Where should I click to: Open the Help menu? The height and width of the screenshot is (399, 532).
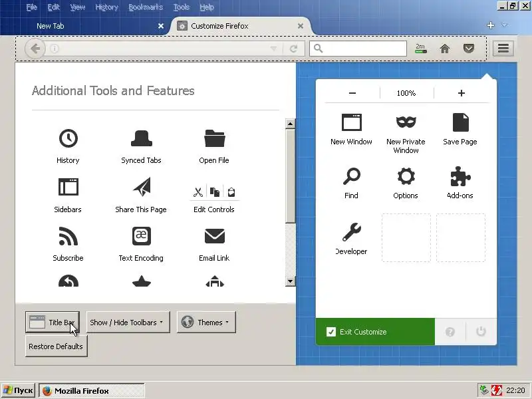[207, 7]
